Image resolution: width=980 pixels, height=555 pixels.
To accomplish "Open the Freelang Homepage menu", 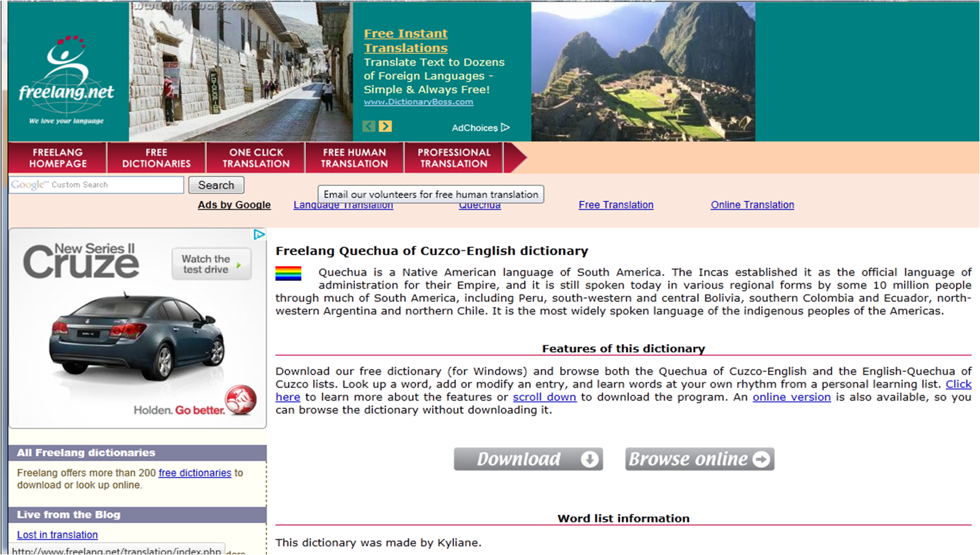I will click(x=58, y=158).
